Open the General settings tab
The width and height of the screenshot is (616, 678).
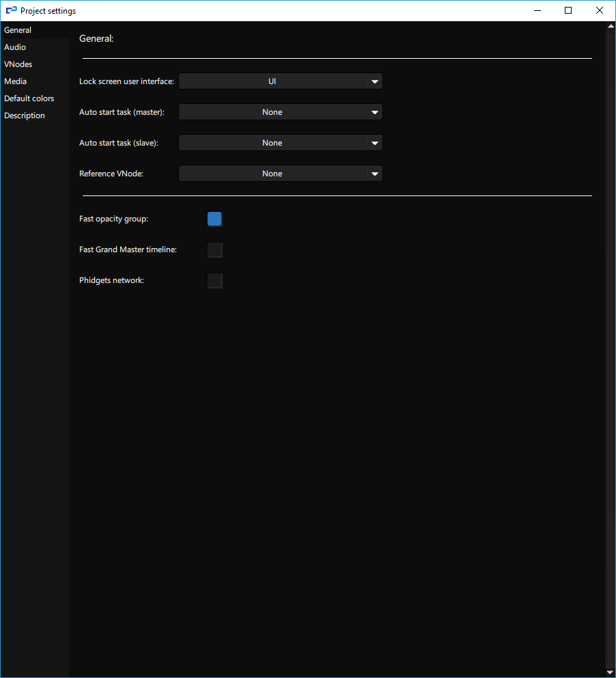click(18, 30)
